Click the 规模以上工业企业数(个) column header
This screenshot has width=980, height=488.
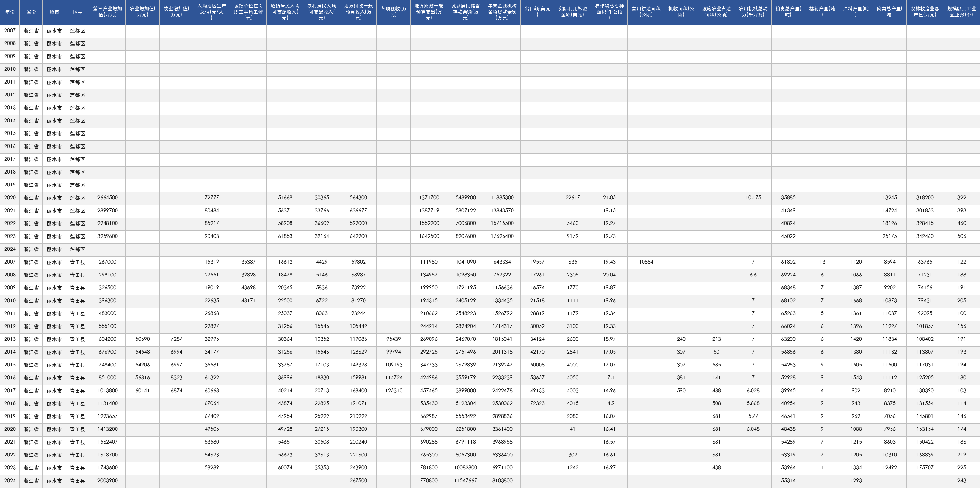(x=961, y=12)
